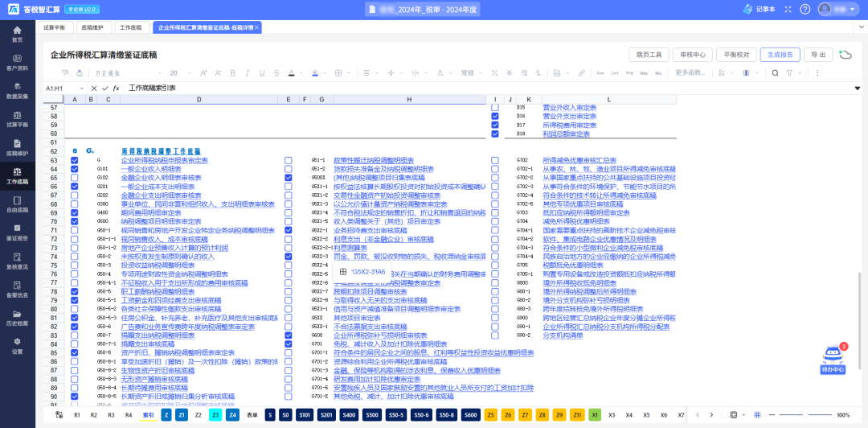This screenshot has height=428, width=868.
Task: Toggle checkbox beside 政策性搬迁纳税调整明细表
Action: (288, 160)
